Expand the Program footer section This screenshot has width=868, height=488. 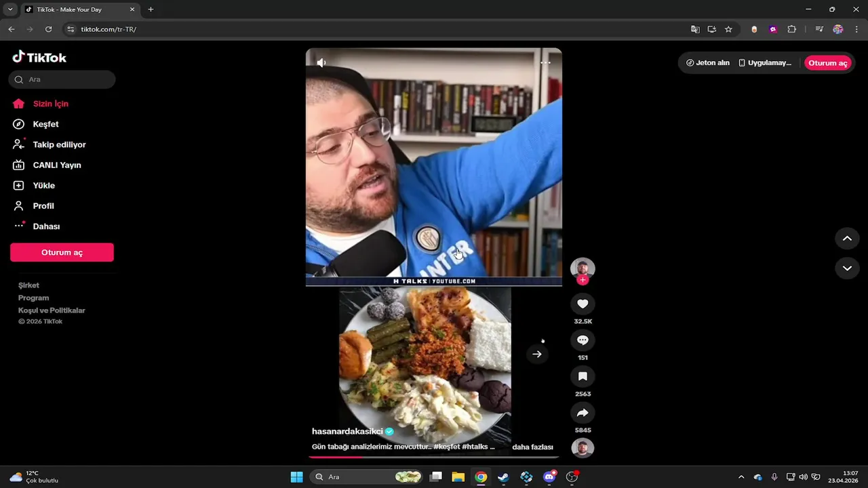click(33, 298)
